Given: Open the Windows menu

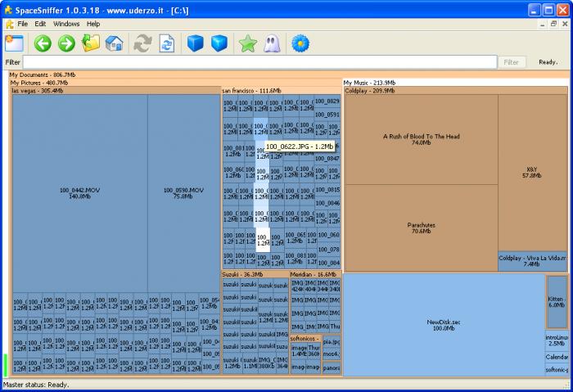Looking at the screenshot, I should (x=66, y=24).
